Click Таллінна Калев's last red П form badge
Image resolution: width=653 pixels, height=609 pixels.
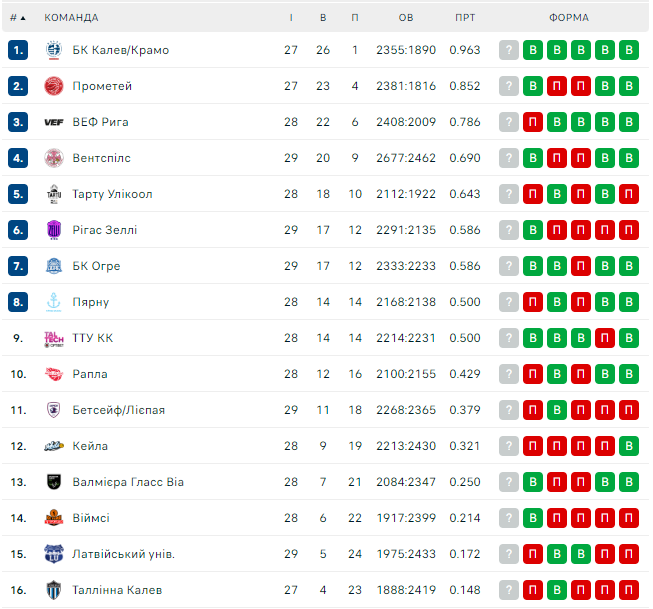click(629, 590)
